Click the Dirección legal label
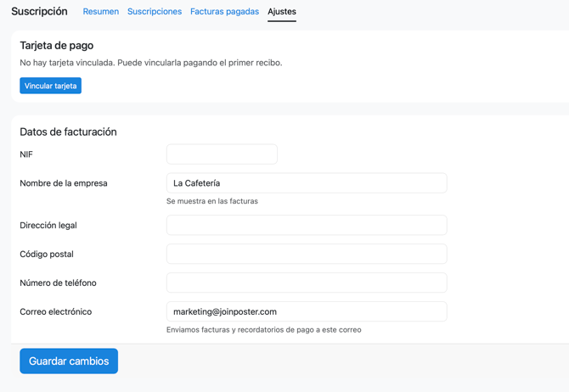This screenshot has width=569, height=392. pos(48,225)
